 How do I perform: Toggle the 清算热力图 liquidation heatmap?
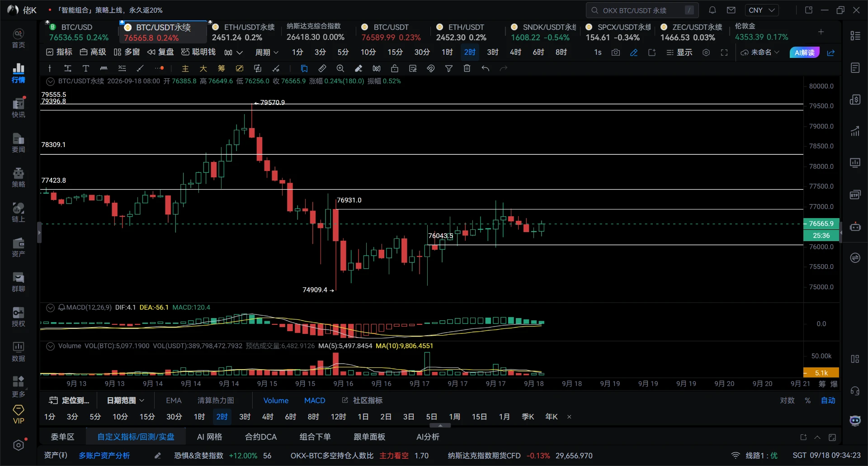(x=216, y=400)
